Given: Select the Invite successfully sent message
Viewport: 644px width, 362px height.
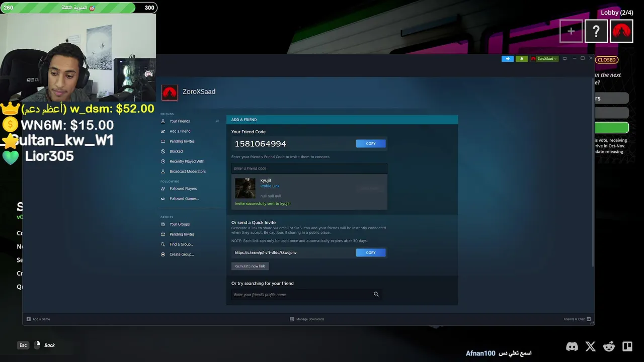Looking at the screenshot, I should [263, 204].
